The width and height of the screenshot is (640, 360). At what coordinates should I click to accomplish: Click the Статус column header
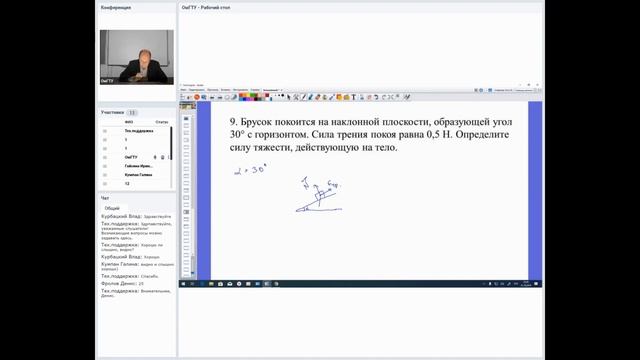click(162, 122)
